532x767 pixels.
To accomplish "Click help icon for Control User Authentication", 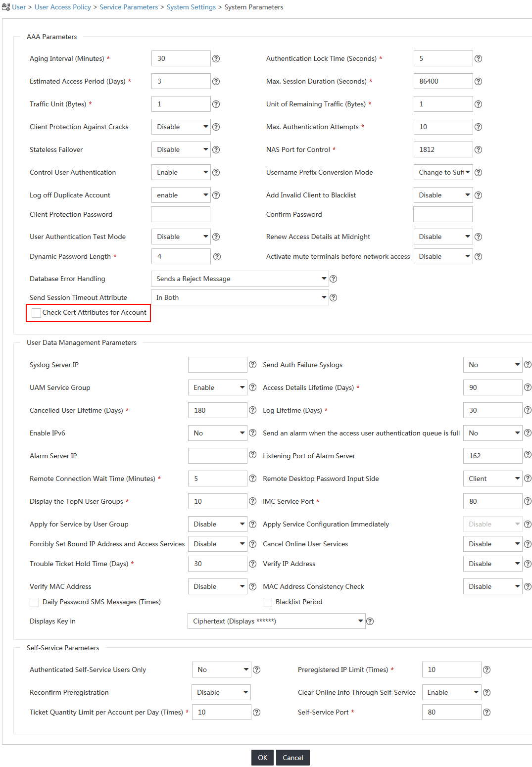I will [x=216, y=172].
